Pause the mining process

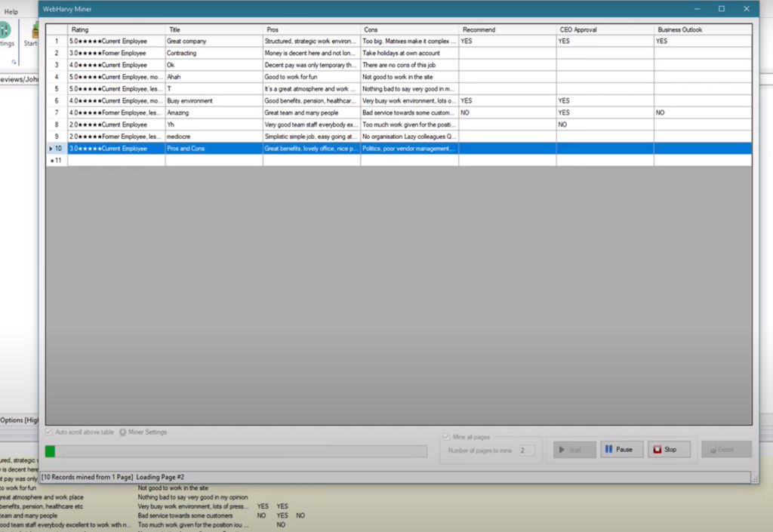(x=622, y=450)
